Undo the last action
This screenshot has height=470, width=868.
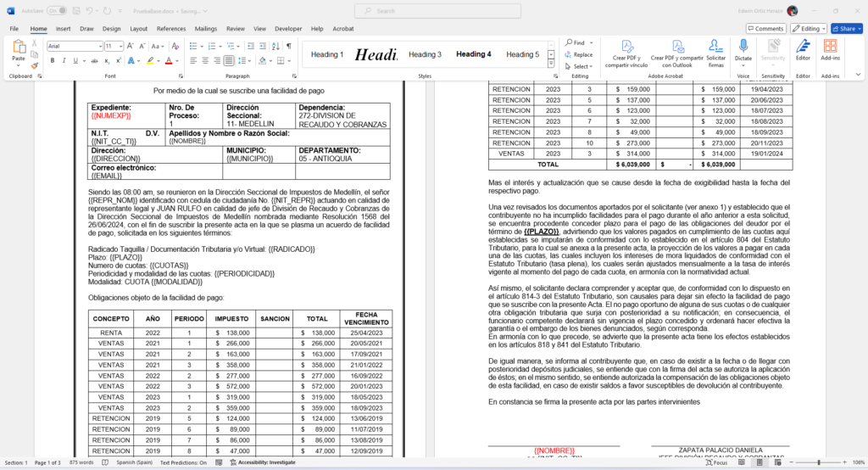click(x=89, y=10)
